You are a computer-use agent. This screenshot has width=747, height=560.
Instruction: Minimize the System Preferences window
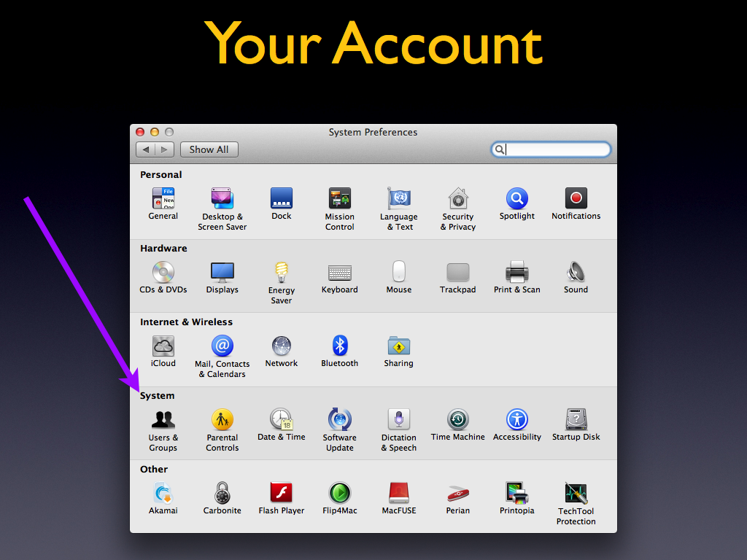point(155,132)
